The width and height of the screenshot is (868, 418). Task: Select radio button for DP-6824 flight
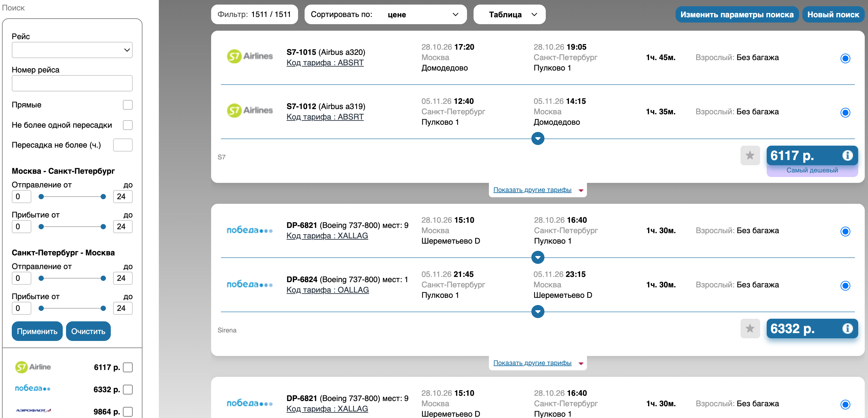click(845, 286)
